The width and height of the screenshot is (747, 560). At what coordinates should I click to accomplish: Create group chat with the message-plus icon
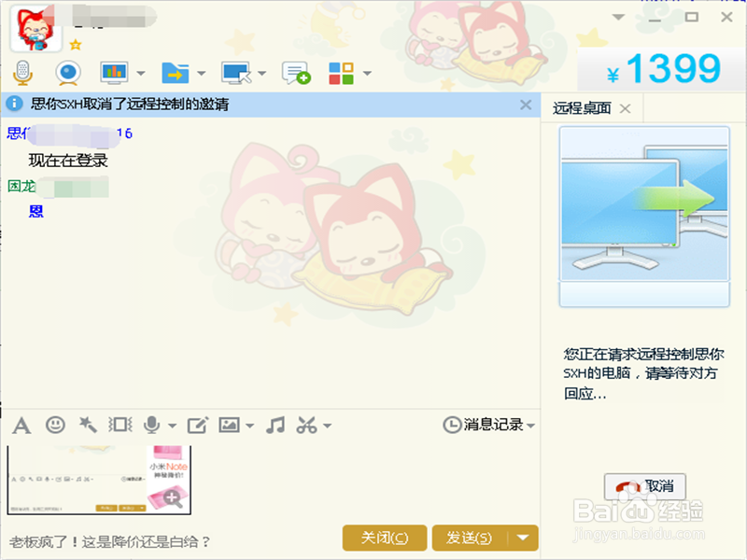point(294,72)
